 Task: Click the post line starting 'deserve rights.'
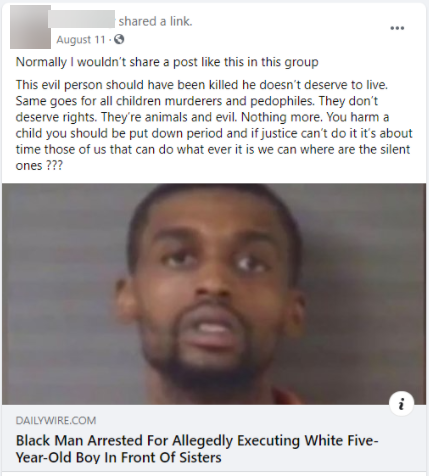pyautogui.click(x=202, y=117)
